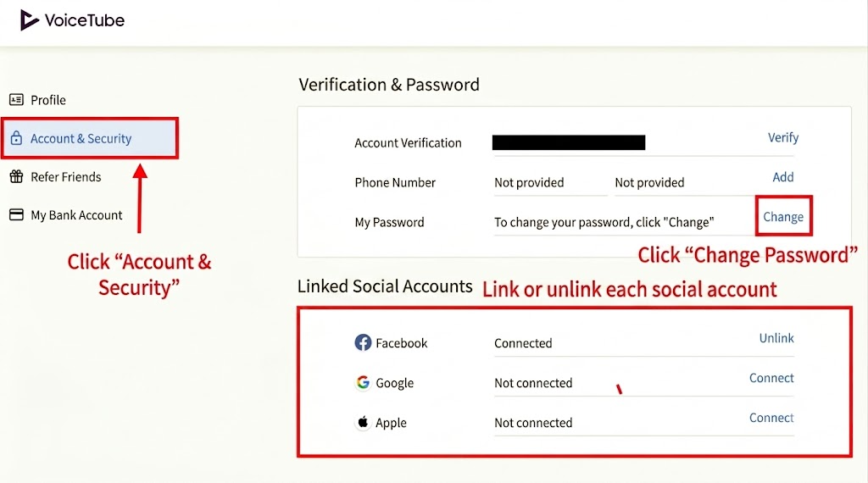
Task: Select Account & Security in sidebar
Action: (90, 138)
